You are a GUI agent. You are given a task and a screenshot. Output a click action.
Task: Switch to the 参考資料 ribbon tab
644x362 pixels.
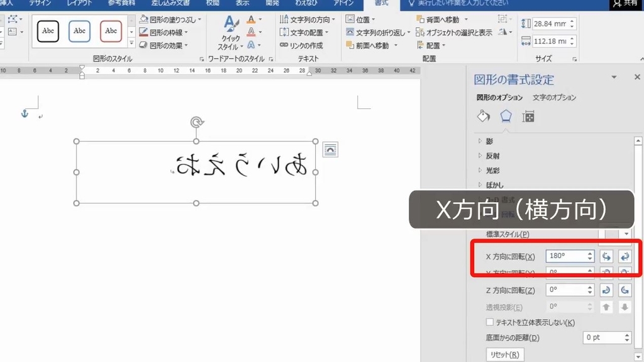click(121, 3)
